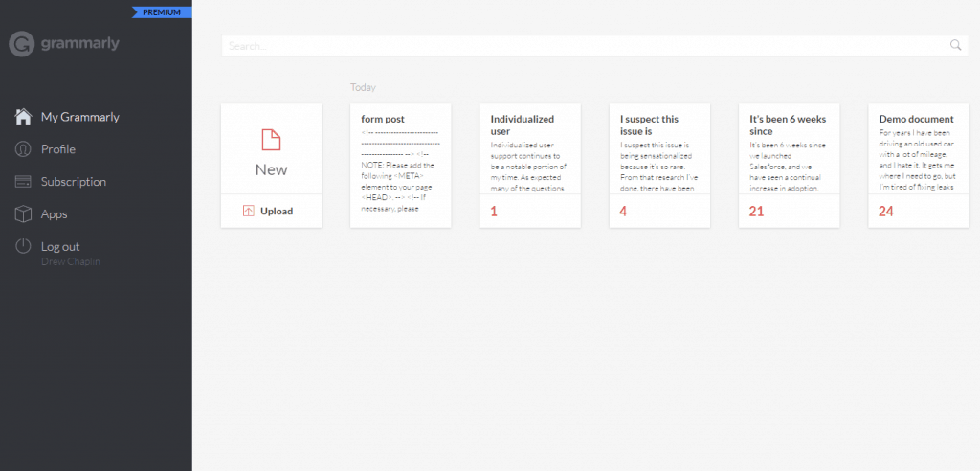Click the New document page icon
This screenshot has height=471, width=980.
[x=271, y=140]
